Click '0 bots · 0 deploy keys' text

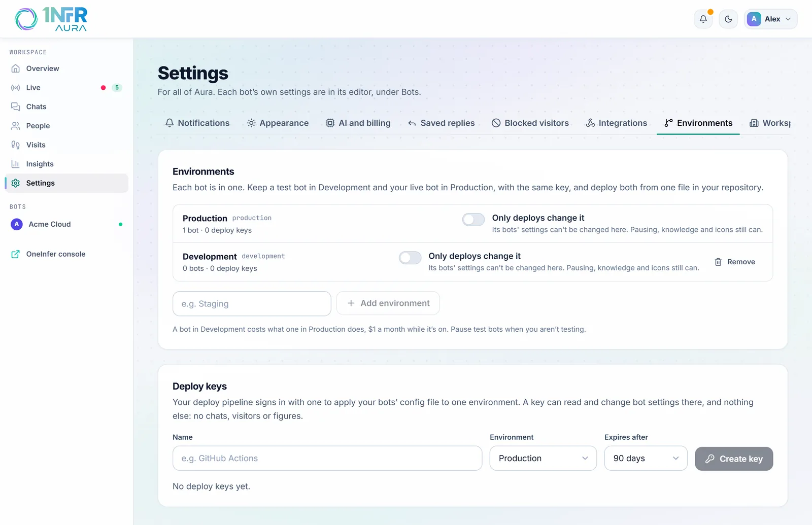pyautogui.click(x=220, y=268)
